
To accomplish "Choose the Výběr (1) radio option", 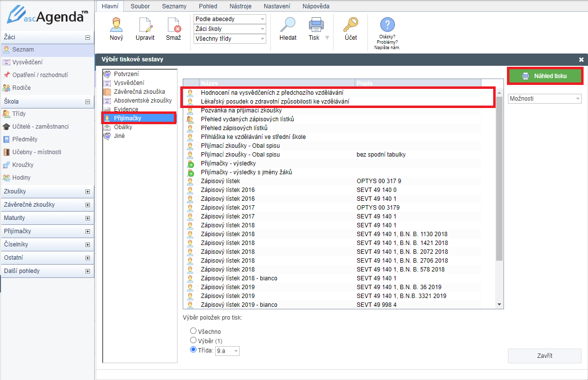I will 194,340.
